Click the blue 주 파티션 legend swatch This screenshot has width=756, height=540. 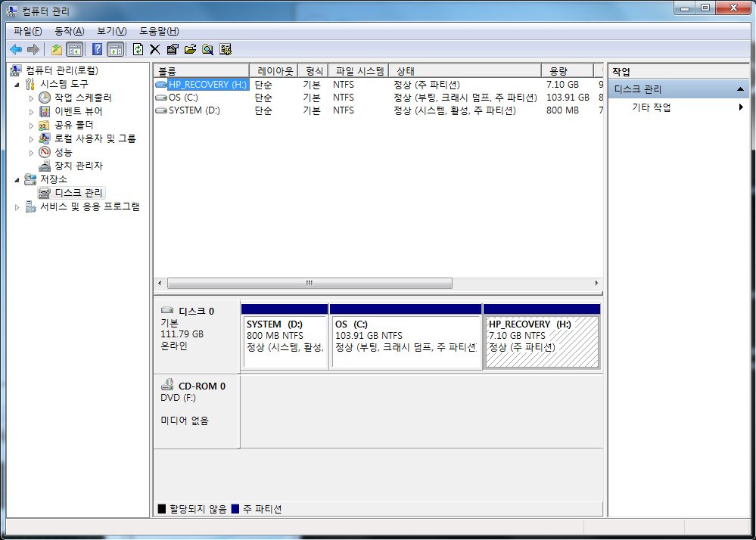(x=235, y=509)
